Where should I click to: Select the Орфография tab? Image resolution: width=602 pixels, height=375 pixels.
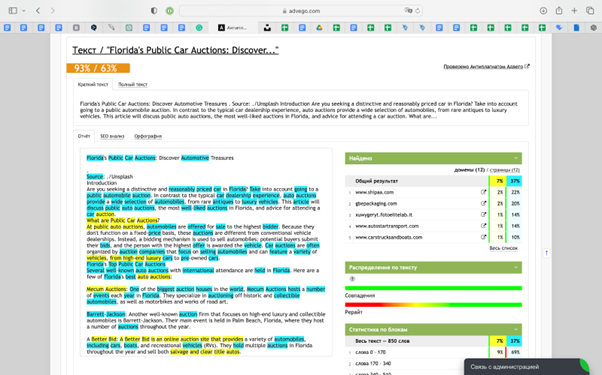click(148, 136)
